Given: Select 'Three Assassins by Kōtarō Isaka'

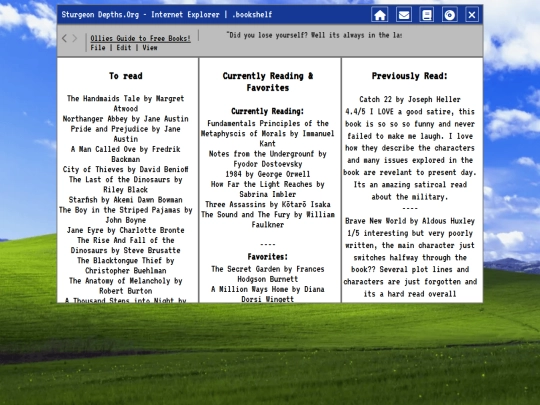Looking at the screenshot, I should (268, 204).
